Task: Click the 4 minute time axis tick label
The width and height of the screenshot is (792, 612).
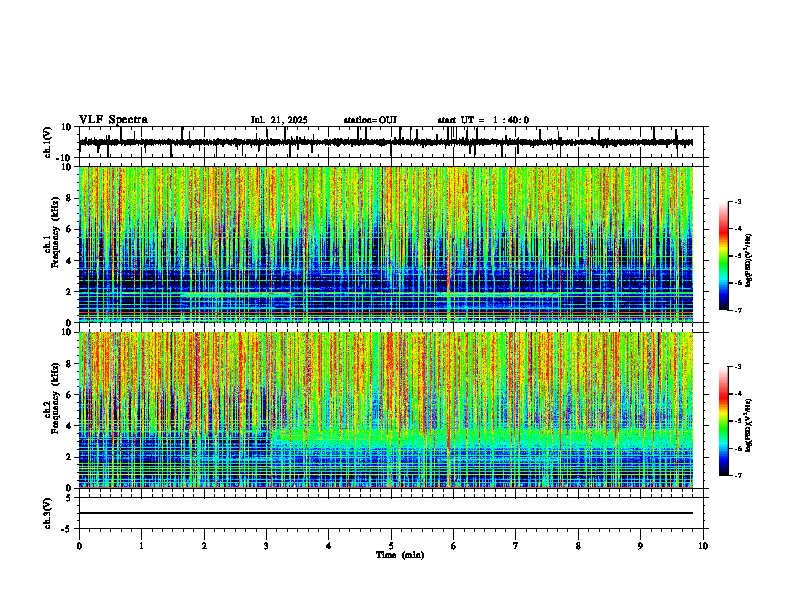Action: pos(329,546)
